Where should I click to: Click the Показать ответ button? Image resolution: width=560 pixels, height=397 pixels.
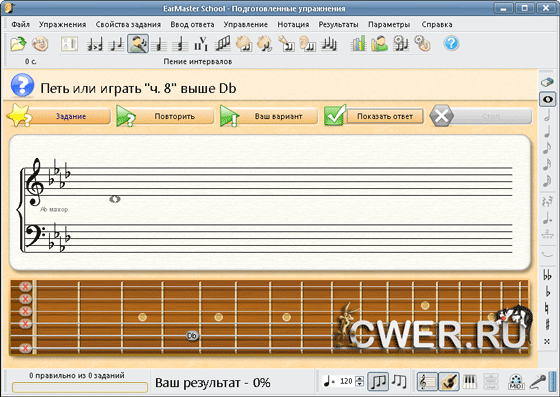coord(374,116)
